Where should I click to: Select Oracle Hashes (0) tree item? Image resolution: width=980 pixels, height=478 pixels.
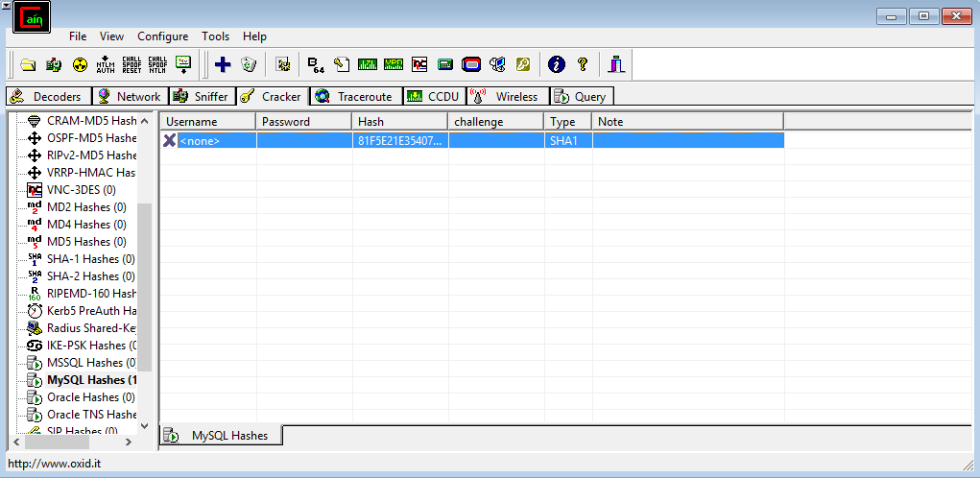[91, 397]
